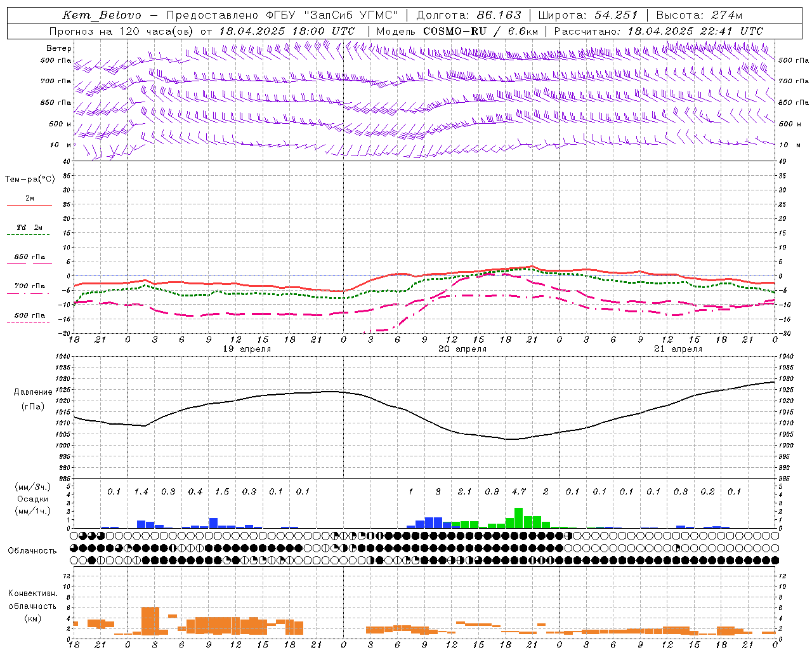Click the tallest orange convective cloud bar
Screen dimensions: 812x650
tap(150, 621)
